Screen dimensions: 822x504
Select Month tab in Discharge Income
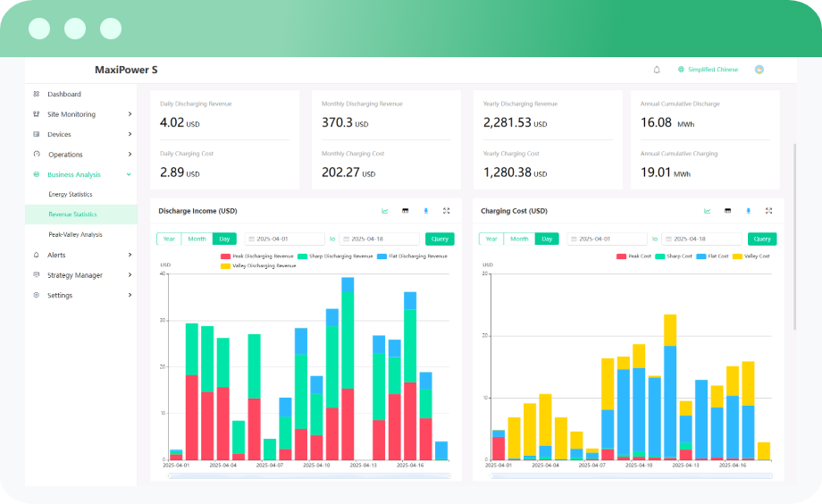[197, 239]
